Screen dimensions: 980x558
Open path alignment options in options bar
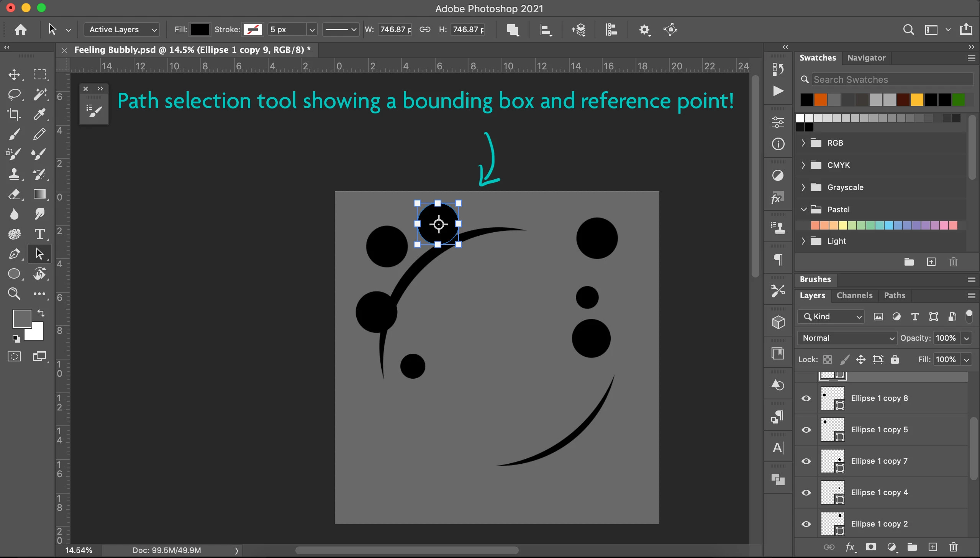546,30
